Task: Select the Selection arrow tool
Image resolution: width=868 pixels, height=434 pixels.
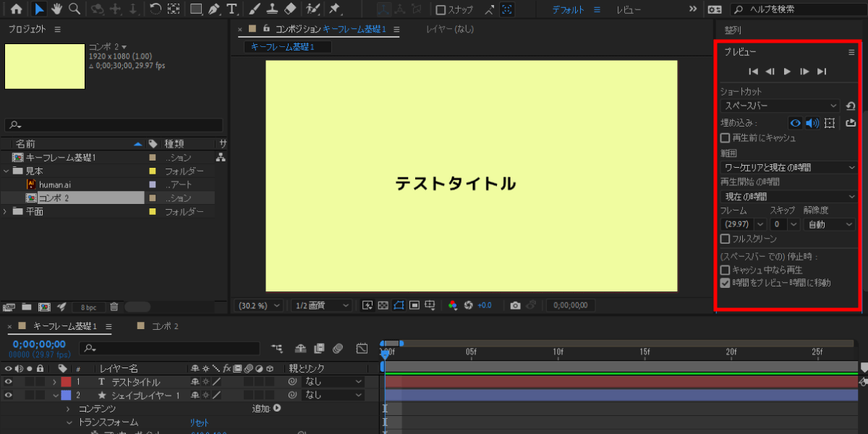Action: coord(39,9)
